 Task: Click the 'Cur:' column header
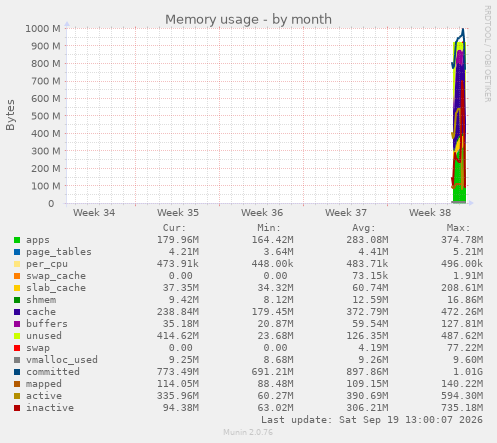point(174,228)
